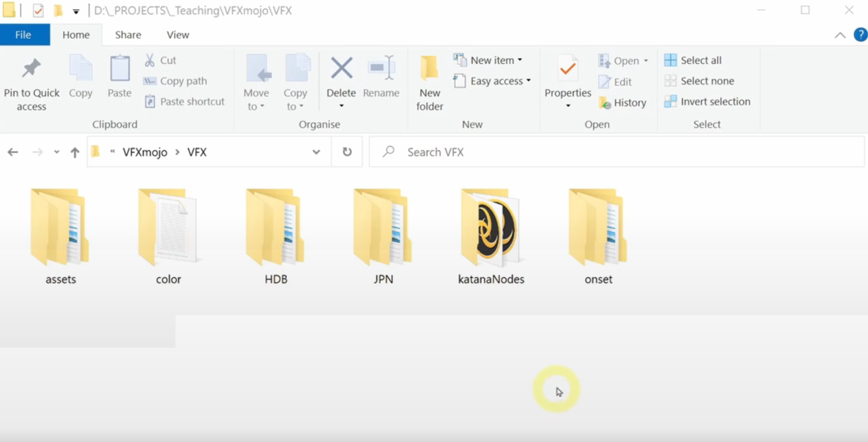This screenshot has height=442, width=868.
Task: Click the folder icon in title bar
Action: point(9,10)
